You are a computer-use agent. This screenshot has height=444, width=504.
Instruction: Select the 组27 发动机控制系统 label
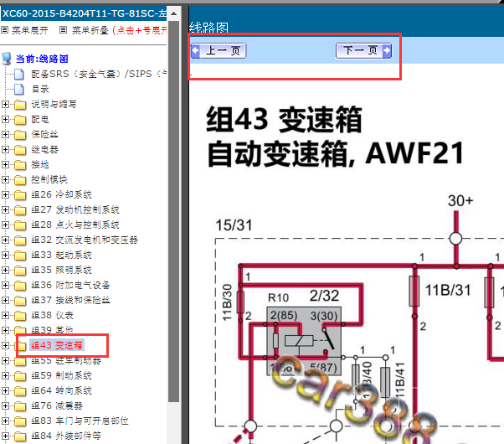tap(75, 209)
